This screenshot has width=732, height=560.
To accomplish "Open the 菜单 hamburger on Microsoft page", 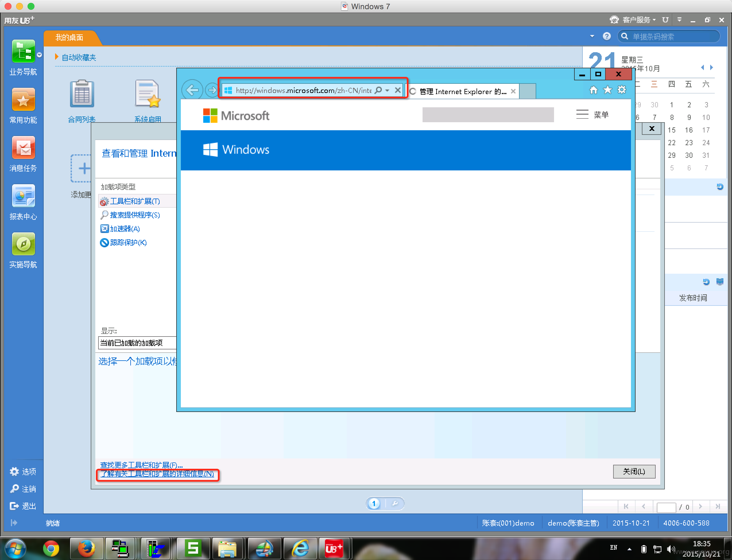I will click(x=592, y=115).
